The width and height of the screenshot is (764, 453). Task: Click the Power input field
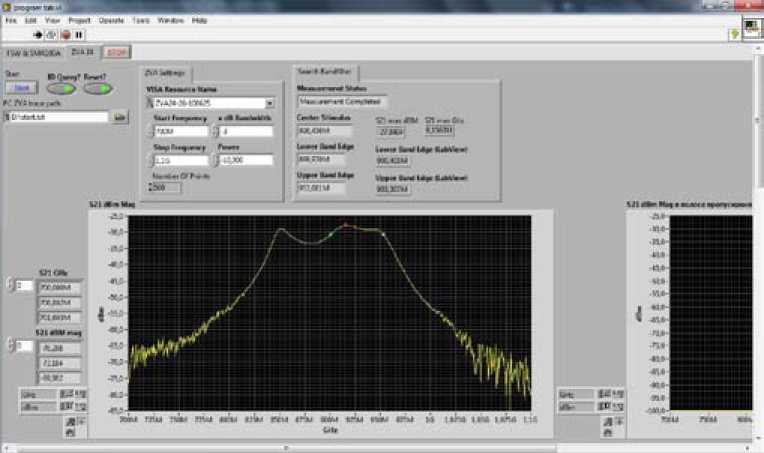[x=246, y=160]
